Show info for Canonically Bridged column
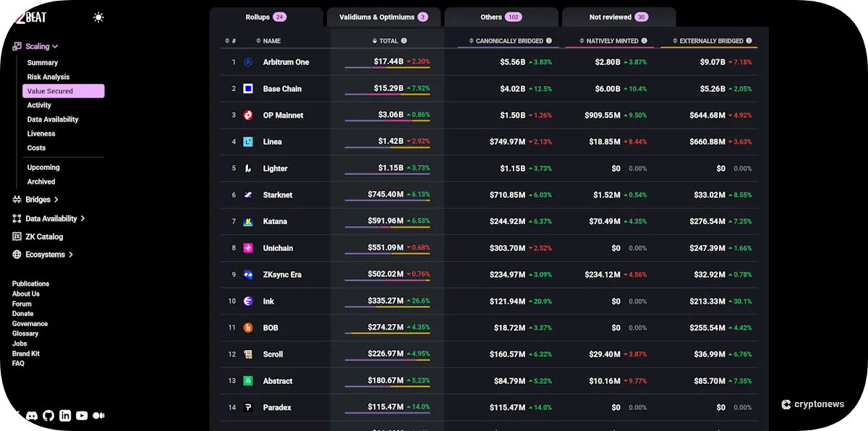The image size is (868, 431). [549, 41]
